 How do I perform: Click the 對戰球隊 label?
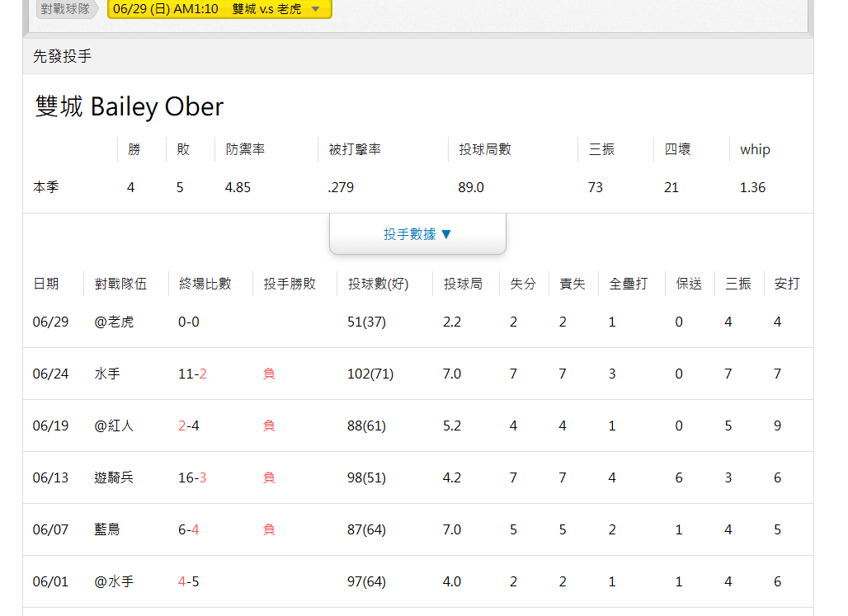[x=65, y=8]
